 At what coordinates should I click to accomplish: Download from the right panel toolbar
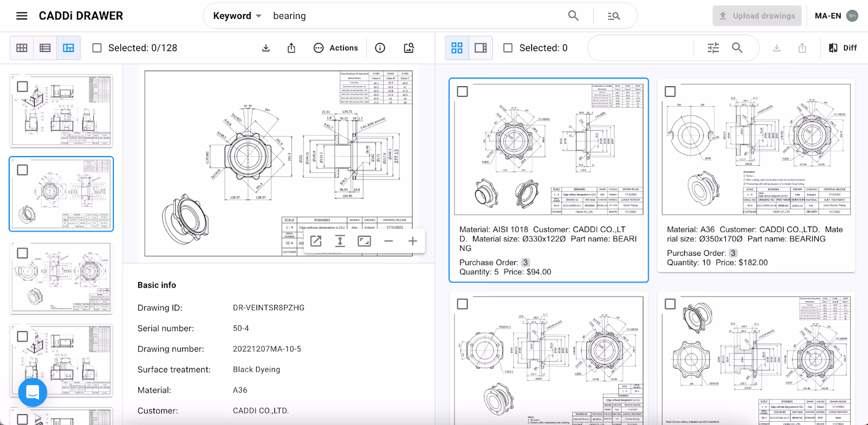pyautogui.click(x=777, y=48)
